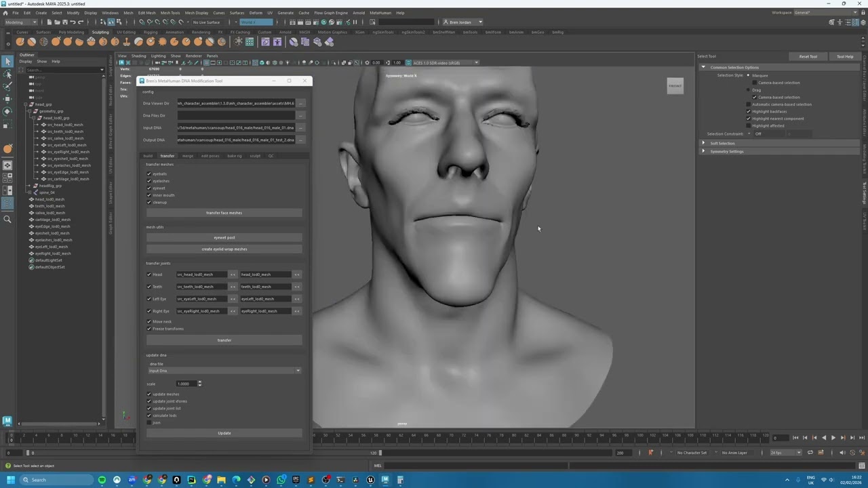Select the arrow Select tool in toolbox
The width and height of the screenshot is (868, 488).
(x=7, y=62)
